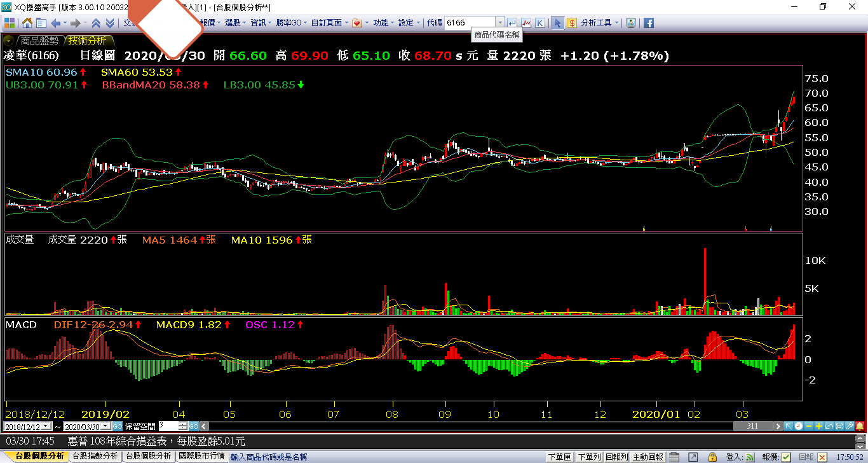Image resolution: width=868 pixels, height=463 pixels.
Task: Click the 下單匣 button
Action: 559,457
